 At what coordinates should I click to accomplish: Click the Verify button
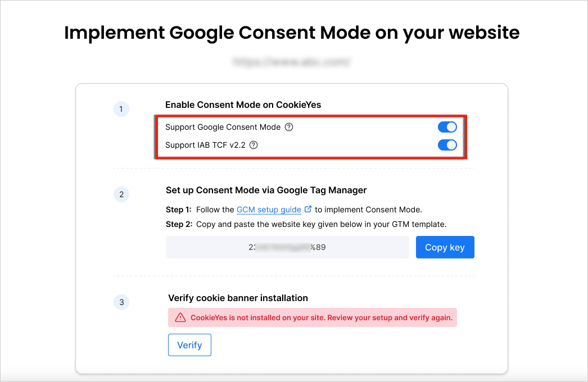[x=189, y=345]
